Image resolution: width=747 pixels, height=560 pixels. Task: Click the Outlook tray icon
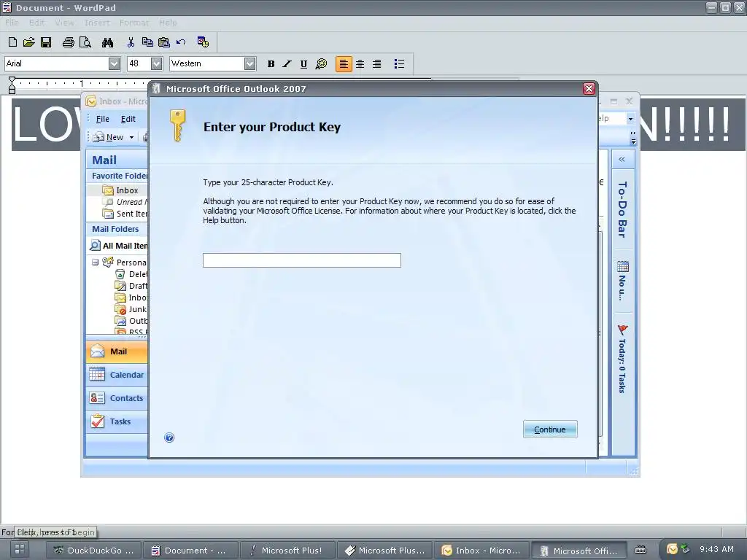click(x=672, y=549)
